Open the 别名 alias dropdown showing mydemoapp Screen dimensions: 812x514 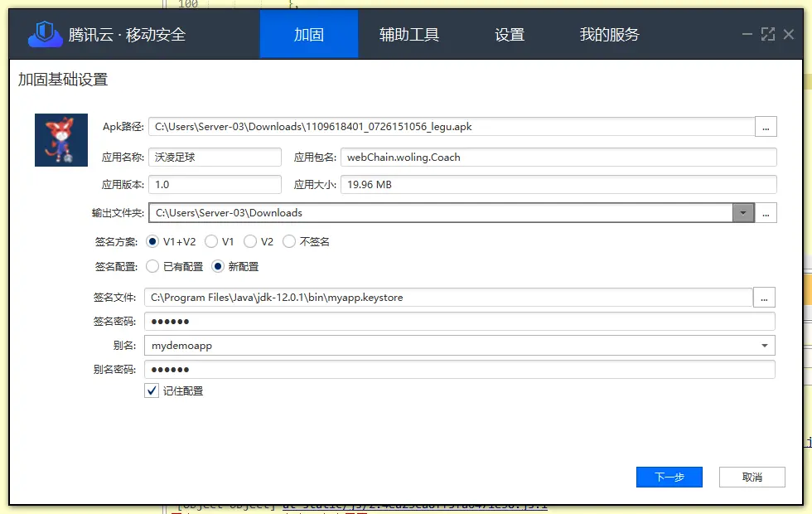coord(459,346)
